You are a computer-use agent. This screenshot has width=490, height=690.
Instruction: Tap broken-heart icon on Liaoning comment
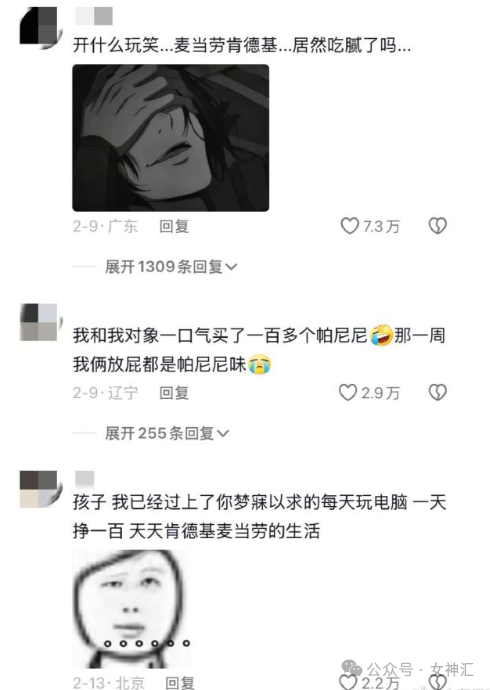click(x=438, y=393)
